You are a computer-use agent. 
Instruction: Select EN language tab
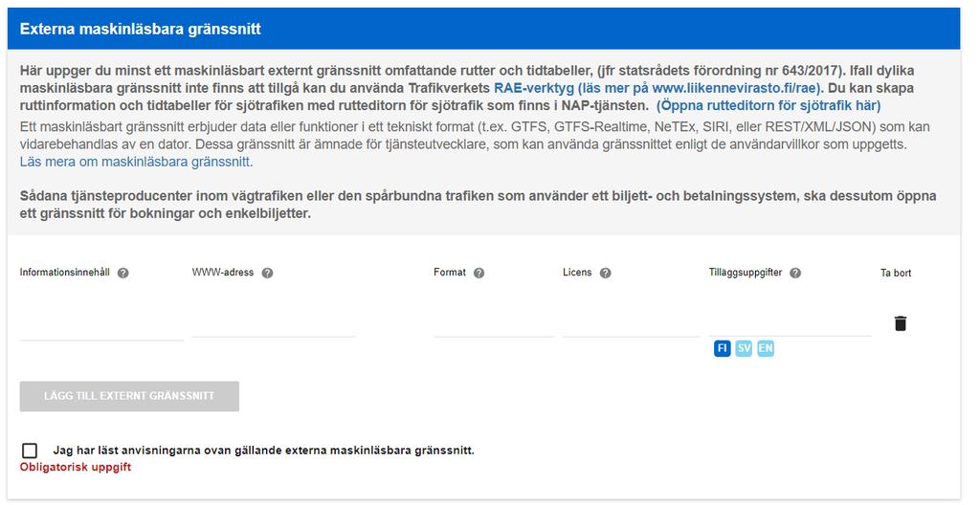pos(766,348)
